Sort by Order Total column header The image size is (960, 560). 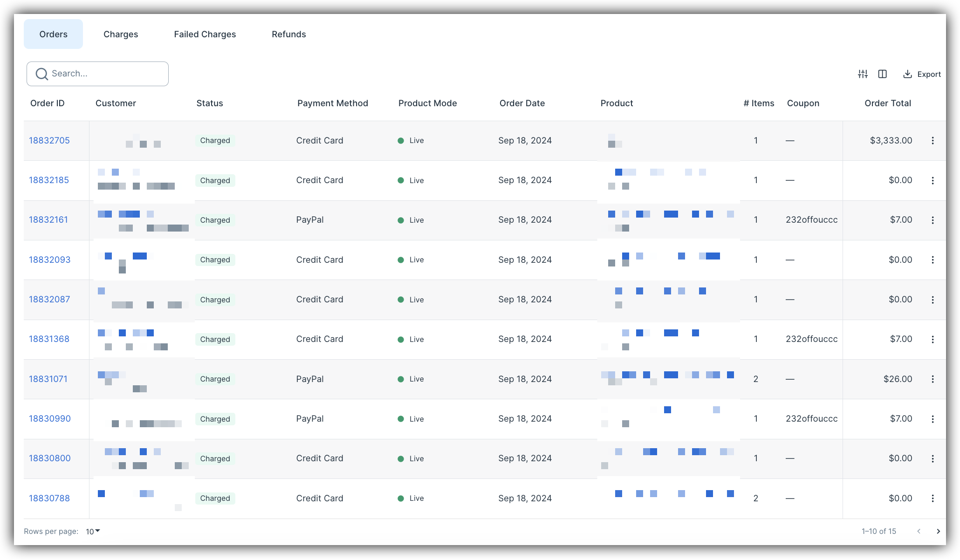(887, 103)
